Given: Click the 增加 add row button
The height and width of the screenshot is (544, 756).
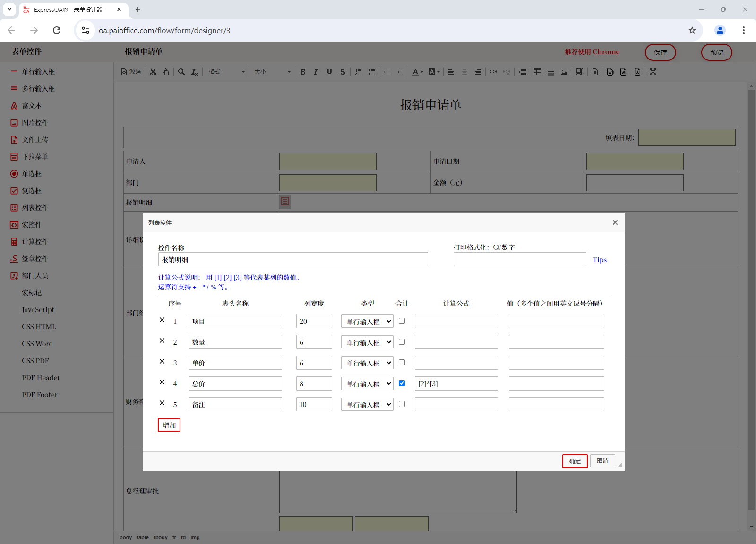Looking at the screenshot, I should pos(169,425).
